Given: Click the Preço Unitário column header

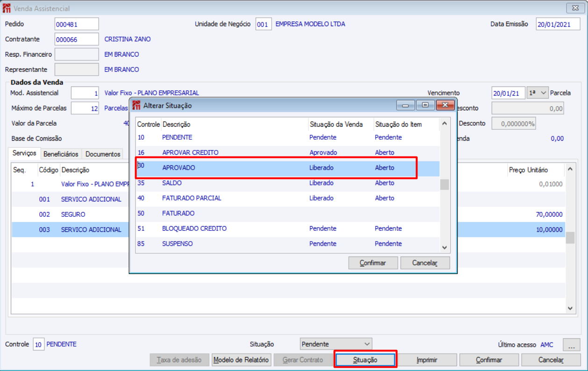Looking at the screenshot, I should [x=528, y=170].
